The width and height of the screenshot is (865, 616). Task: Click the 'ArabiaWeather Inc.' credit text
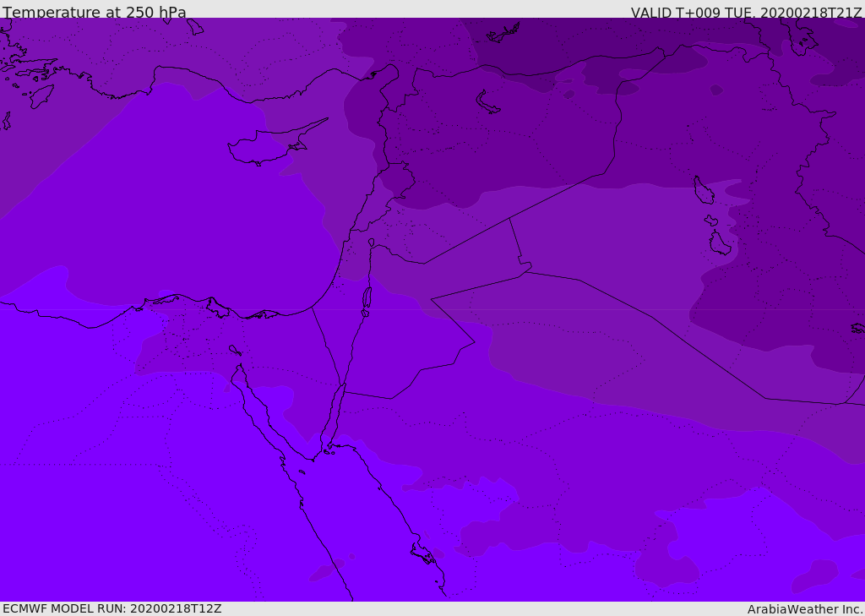click(805, 609)
